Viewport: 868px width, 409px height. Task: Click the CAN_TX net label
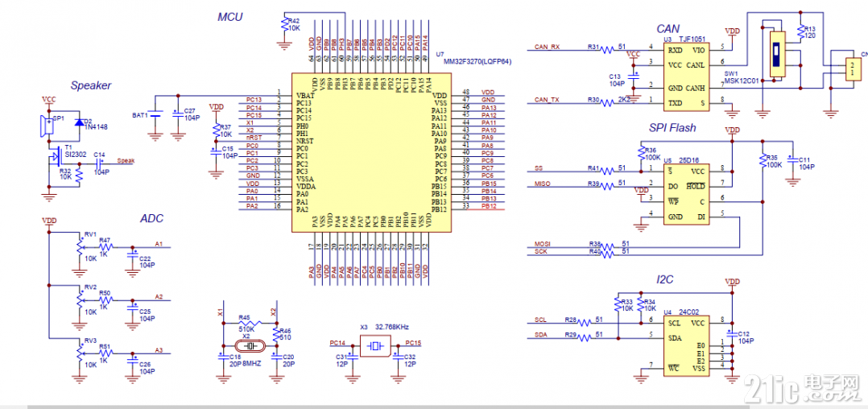pyautogui.click(x=547, y=100)
